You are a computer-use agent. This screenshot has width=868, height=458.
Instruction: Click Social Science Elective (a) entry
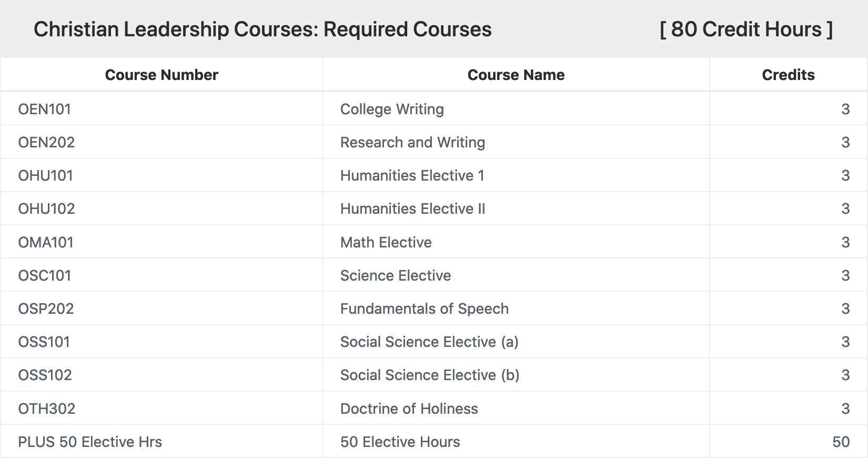tap(429, 342)
